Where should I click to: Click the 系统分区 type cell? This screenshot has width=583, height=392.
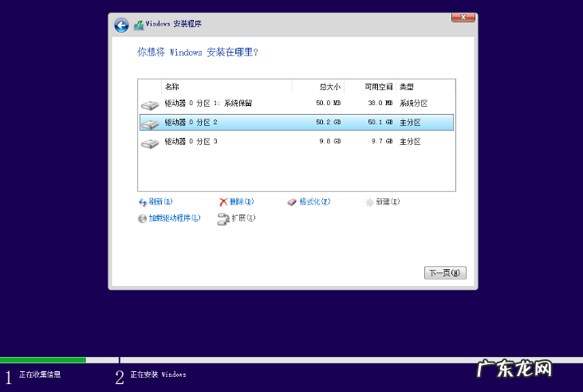point(413,104)
